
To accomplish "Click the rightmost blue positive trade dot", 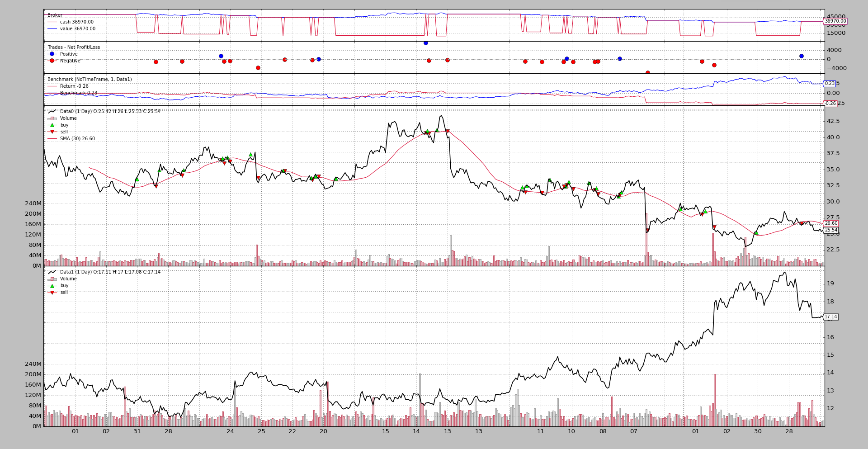I will [801, 56].
